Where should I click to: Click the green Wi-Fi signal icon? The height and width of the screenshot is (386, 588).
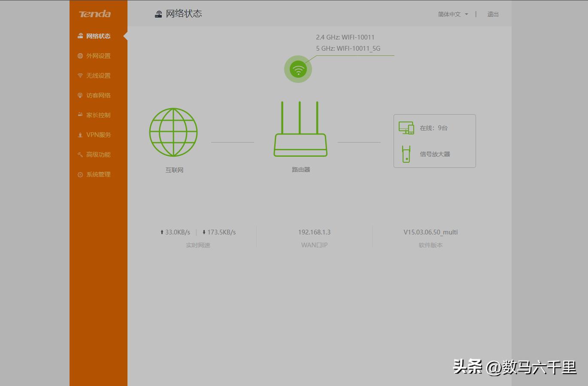click(x=298, y=69)
